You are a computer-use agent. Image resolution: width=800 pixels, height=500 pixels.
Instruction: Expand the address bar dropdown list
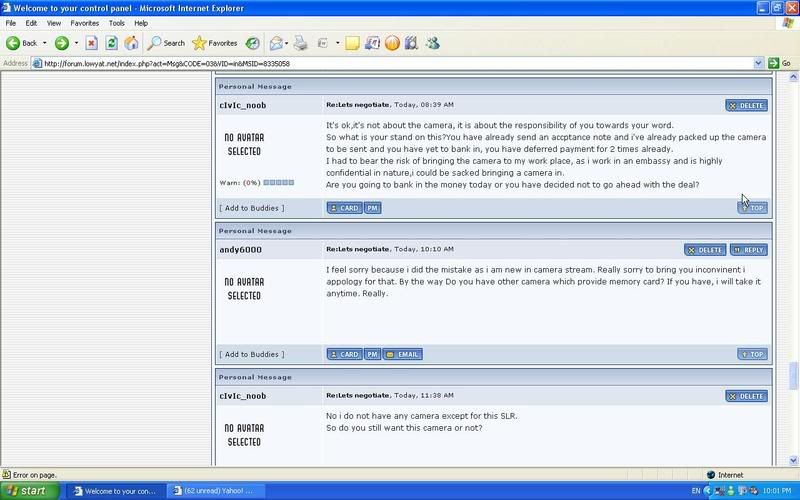[759, 63]
